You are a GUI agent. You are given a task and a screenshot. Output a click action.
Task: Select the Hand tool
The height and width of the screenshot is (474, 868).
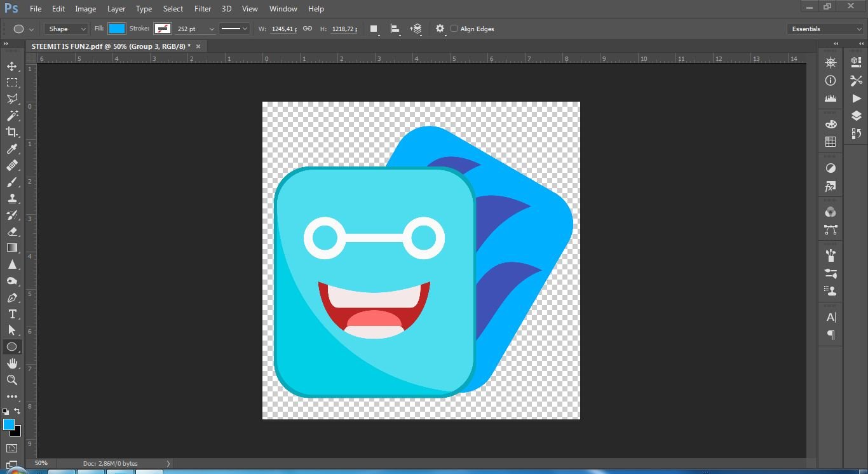pos(12,363)
